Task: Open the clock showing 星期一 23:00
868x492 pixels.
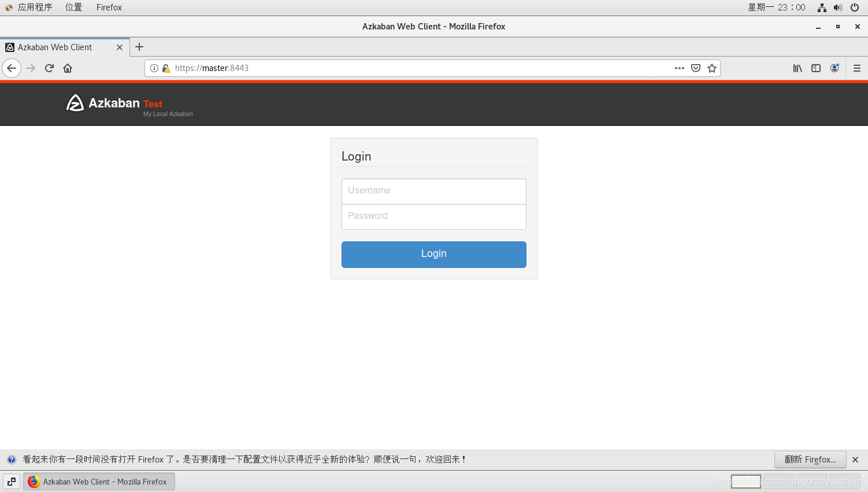Action: click(x=777, y=8)
